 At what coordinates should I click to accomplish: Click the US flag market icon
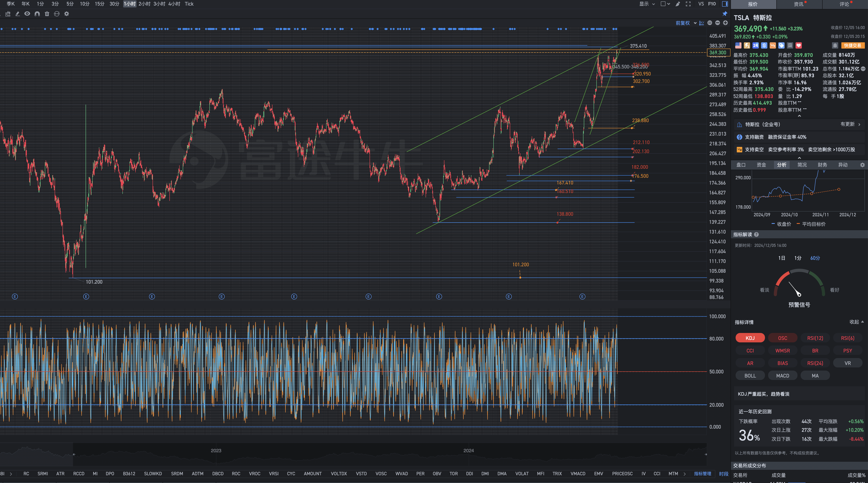(x=738, y=45)
